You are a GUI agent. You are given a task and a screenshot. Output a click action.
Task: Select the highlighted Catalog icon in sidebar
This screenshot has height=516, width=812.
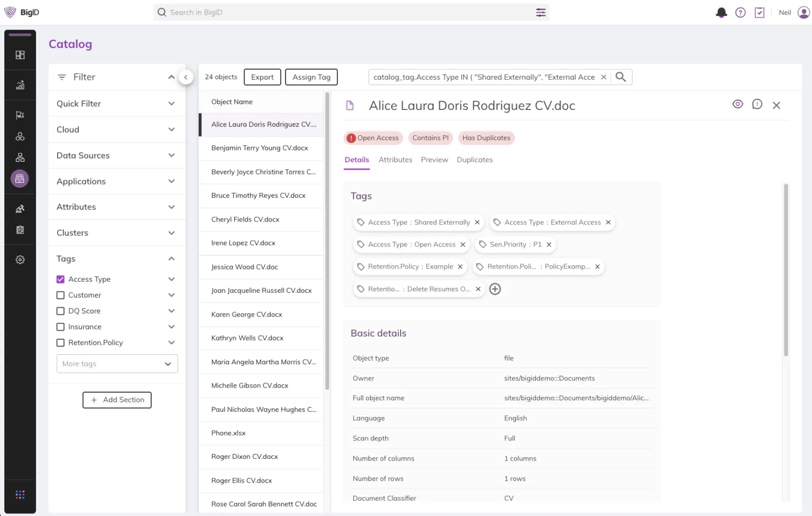20,179
